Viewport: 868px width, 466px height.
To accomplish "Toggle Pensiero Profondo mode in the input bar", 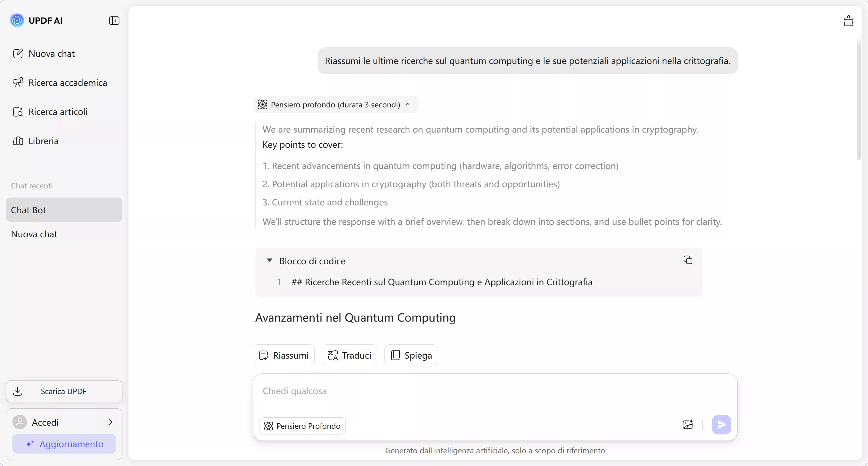I will (302, 426).
